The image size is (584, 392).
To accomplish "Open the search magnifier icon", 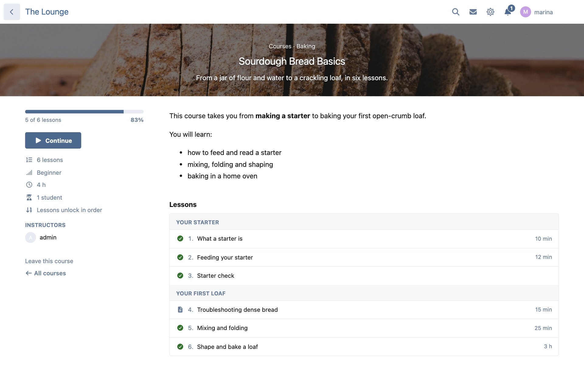I will pos(456,12).
